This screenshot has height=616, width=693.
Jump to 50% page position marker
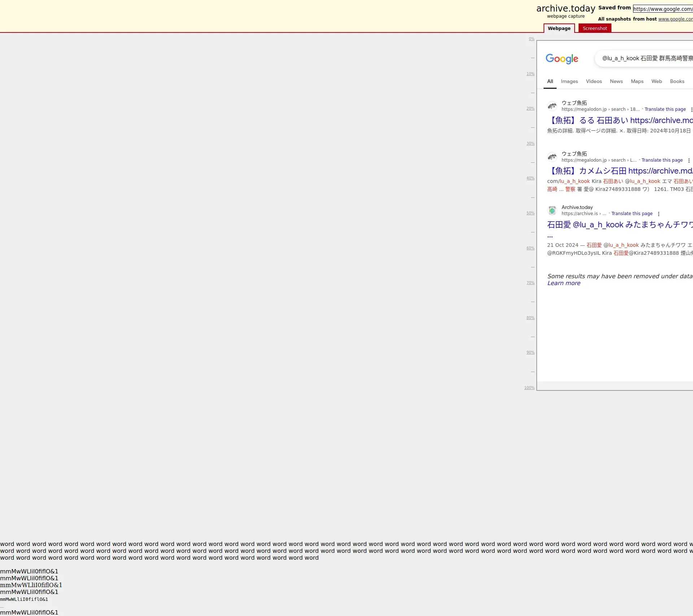pyautogui.click(x=530, y=213)
